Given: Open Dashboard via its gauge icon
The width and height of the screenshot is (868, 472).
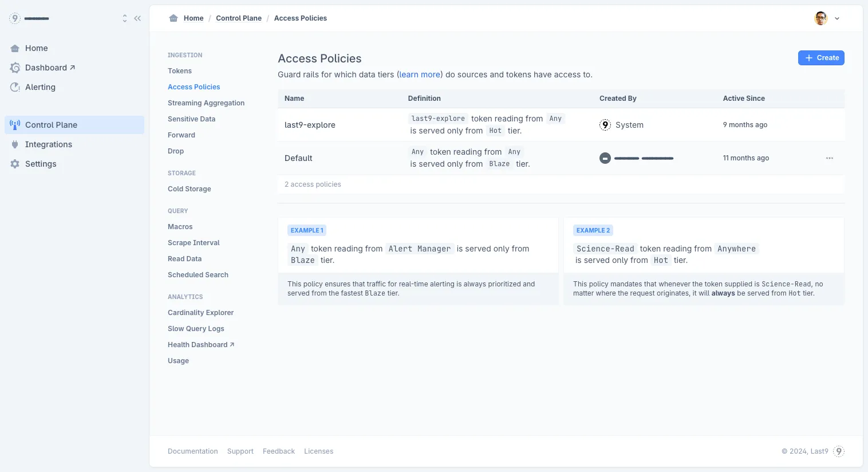Looking at the screenshot, I should 15,68.
